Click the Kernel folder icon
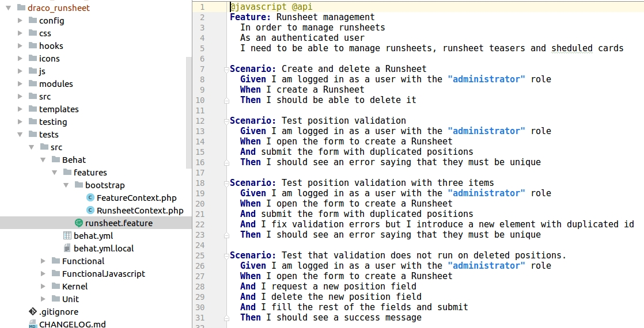This screenshot has height=328, width=644. click(56, 286)
